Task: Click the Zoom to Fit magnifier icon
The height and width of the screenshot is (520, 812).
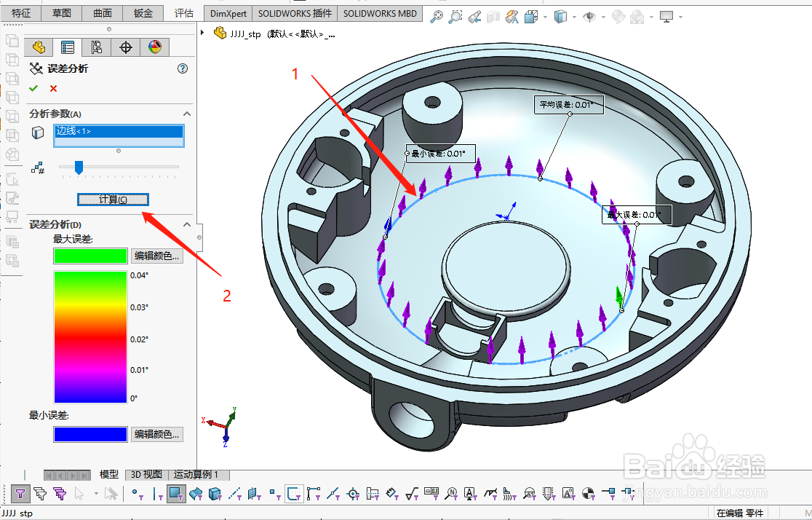Action: [x=437, y=17]
